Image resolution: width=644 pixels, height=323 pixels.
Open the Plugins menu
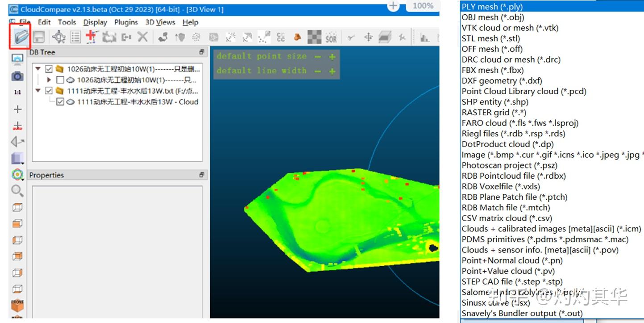(126, 22)
